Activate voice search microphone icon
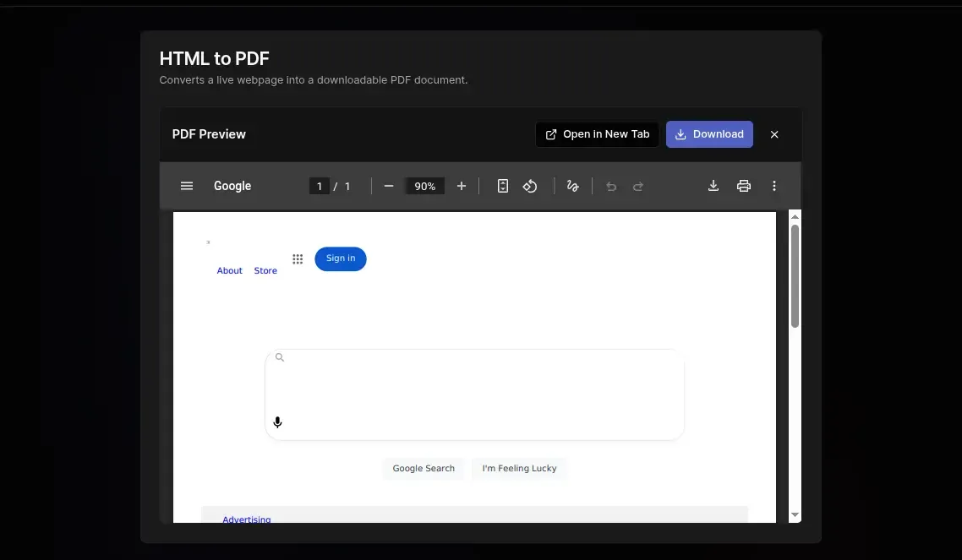This screenshot has height=560, width=962. (x=277, y=422)
